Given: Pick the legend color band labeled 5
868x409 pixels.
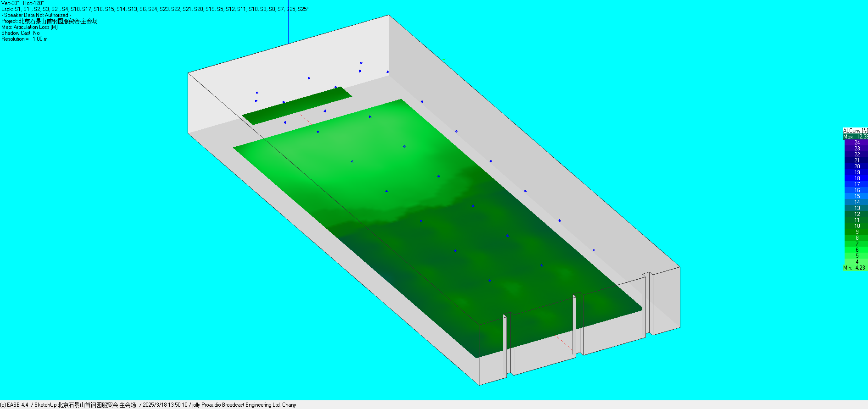Looking at the screenshot, I should [x=856, y=256].
